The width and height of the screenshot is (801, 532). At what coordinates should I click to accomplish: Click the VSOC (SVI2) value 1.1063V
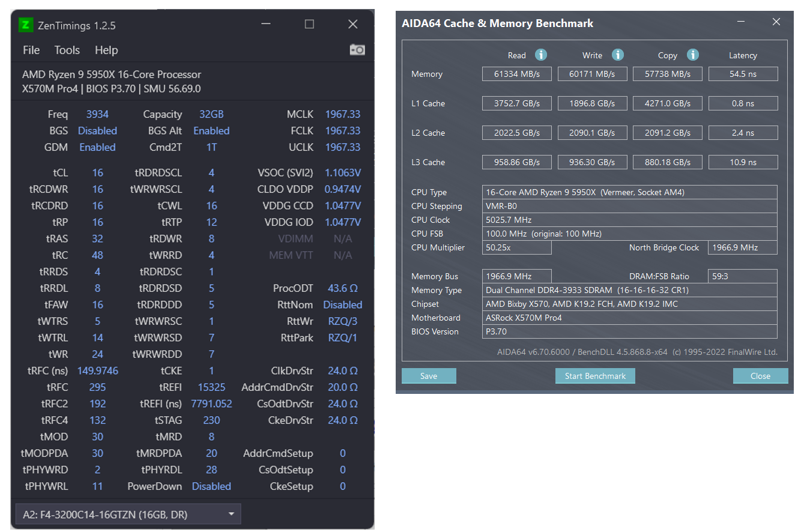(343, 173)
